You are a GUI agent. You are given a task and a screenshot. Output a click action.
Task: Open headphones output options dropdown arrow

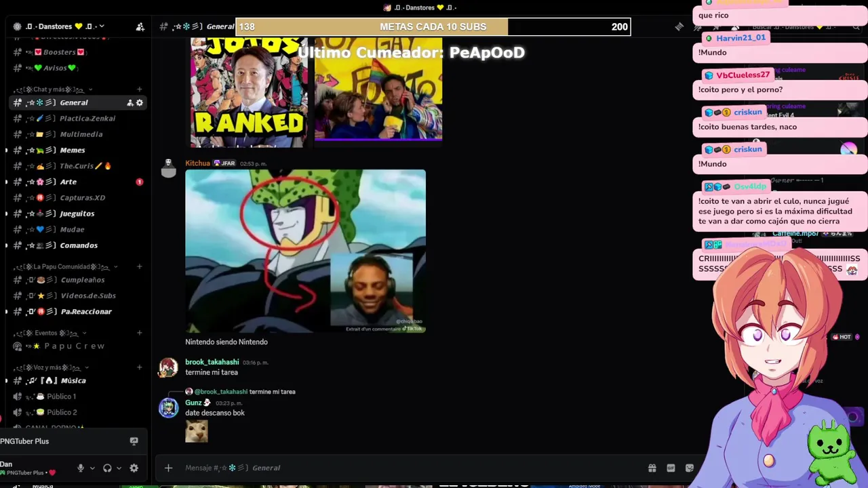(119, 468)
